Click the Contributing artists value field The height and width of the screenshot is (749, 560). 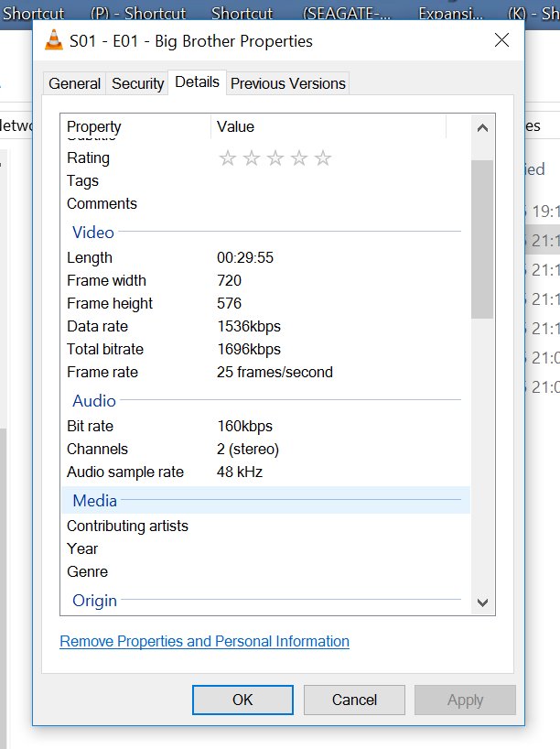pyautogui.click(x=339, y=526)
